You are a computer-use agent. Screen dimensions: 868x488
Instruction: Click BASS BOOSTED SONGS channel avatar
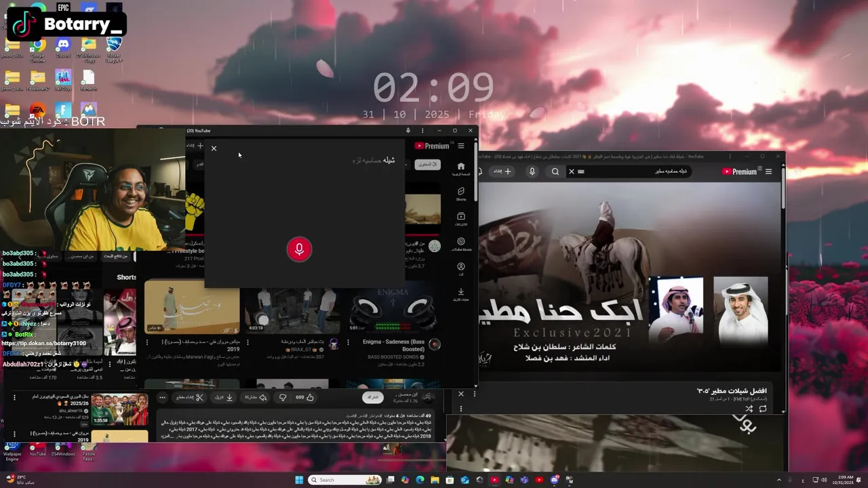[x=435, y=344]
